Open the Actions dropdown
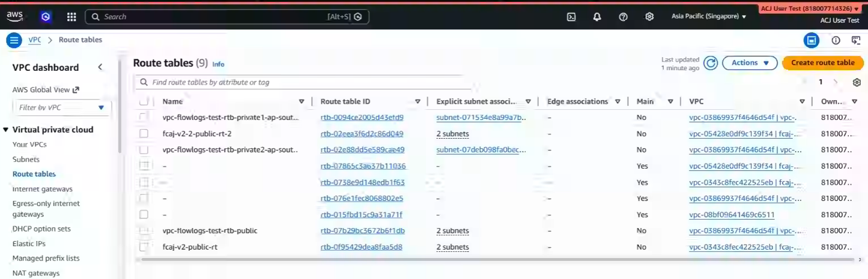The height and width of the screenshot is (279, 868). 750,63
